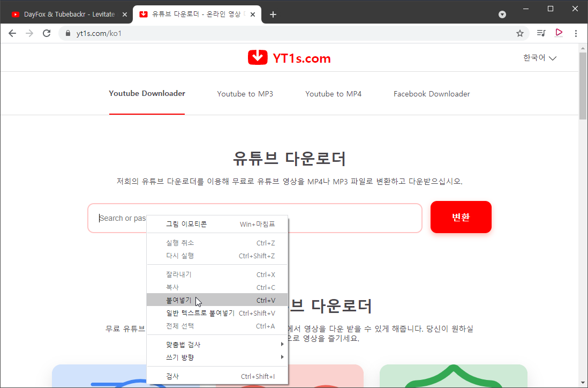
Task: Click the scrollbar down arrow
Action: tap(583, 383)
